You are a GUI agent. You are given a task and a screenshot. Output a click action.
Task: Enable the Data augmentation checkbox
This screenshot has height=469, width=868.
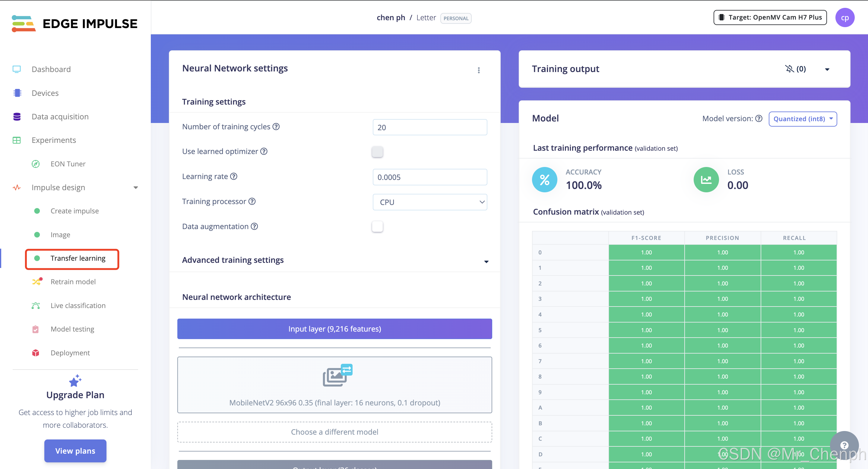(377, 226)
